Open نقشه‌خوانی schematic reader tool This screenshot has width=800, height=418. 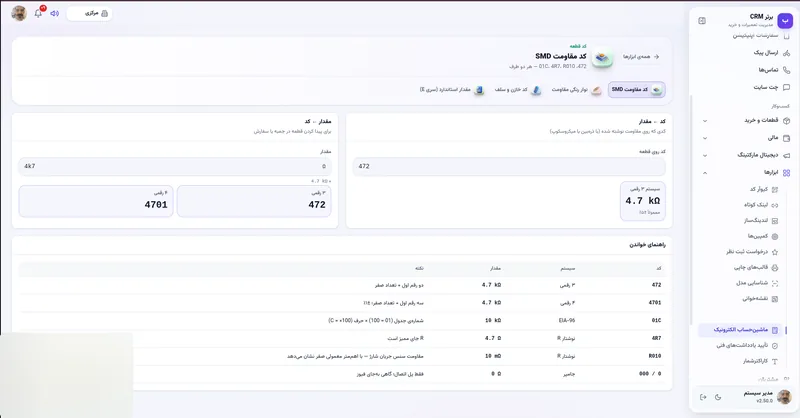(x=760, y=299)
